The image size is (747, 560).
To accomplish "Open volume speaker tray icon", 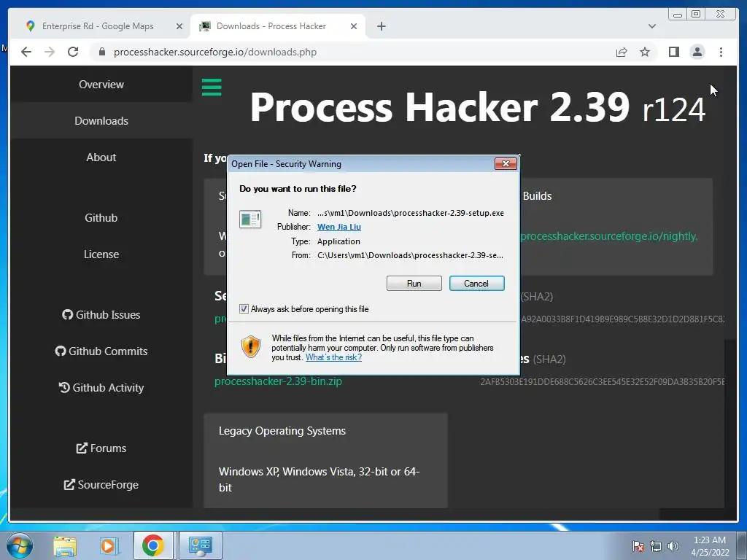I will click(673, 546).
